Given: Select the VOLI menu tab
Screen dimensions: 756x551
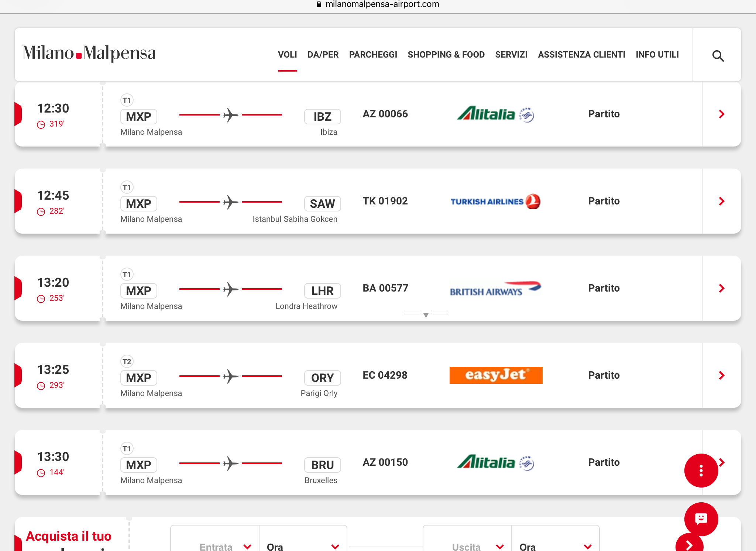Looking at the screenshot, I should pos(287,55).
